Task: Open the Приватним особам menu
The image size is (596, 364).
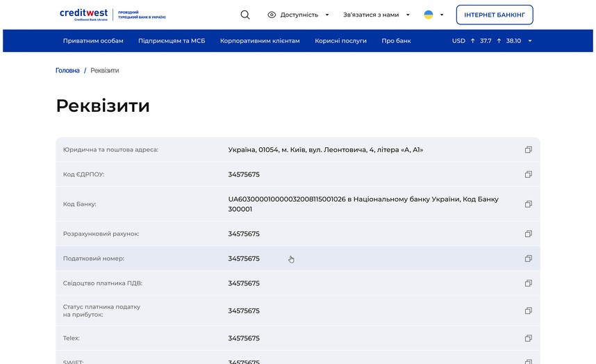Action: tap(93, 41)
